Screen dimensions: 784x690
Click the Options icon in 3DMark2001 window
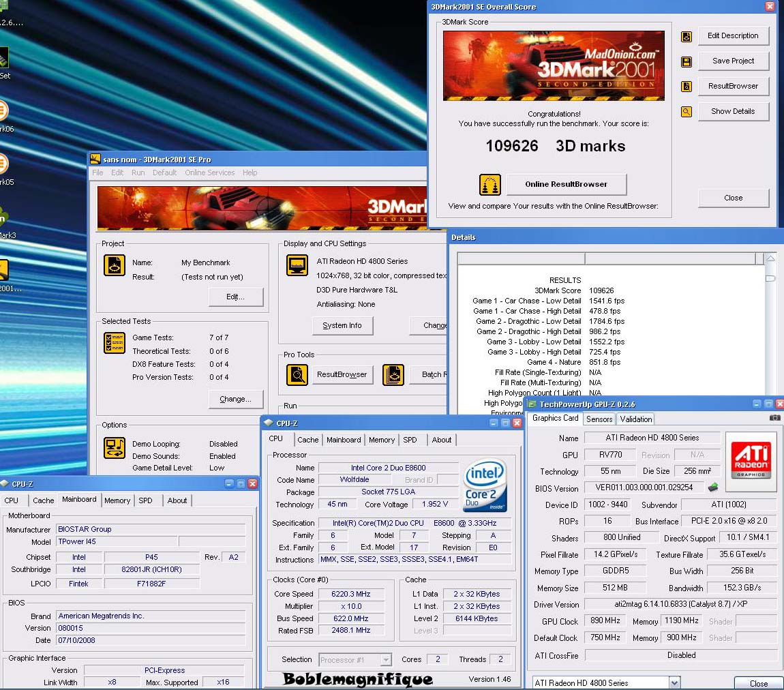pyautogui.click(x=115, y=448)
